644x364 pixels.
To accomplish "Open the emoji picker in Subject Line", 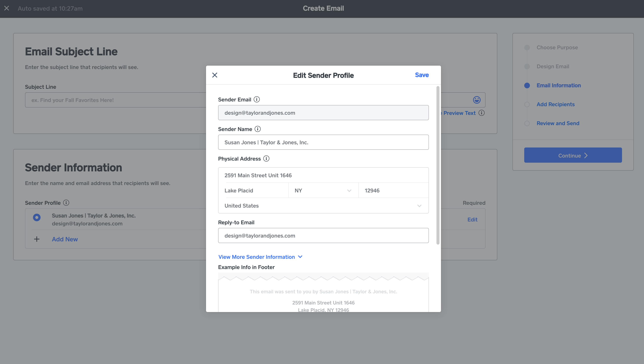I will (476, 100).
